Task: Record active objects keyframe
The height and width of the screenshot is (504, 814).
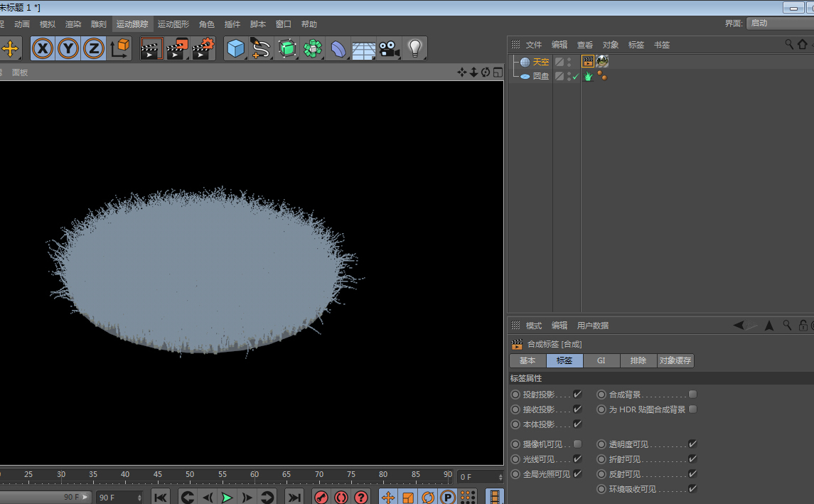Action: (321, 498)
